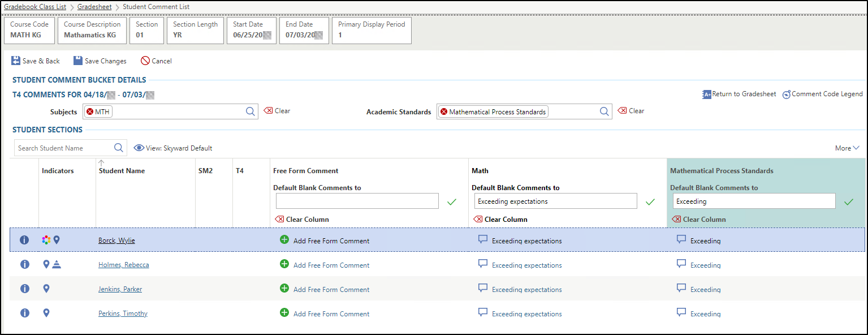Remove the MTH subject tag
This screenshot has width=868, height=335.
(90, 112)
